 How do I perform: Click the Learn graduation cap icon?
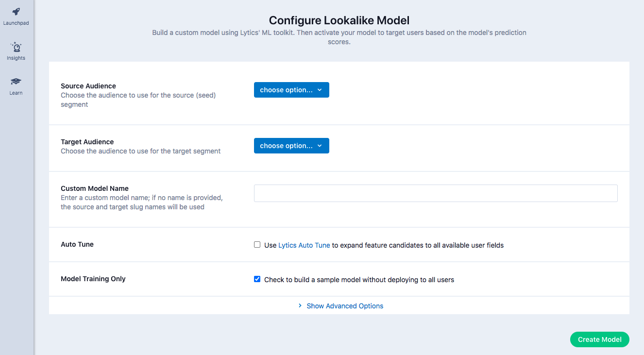pyautogui.click(x=16, y=82)
